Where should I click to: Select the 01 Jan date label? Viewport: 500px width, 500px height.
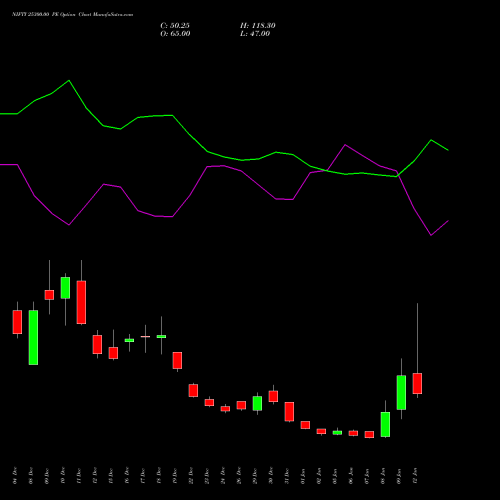click(x=303, y=475)
